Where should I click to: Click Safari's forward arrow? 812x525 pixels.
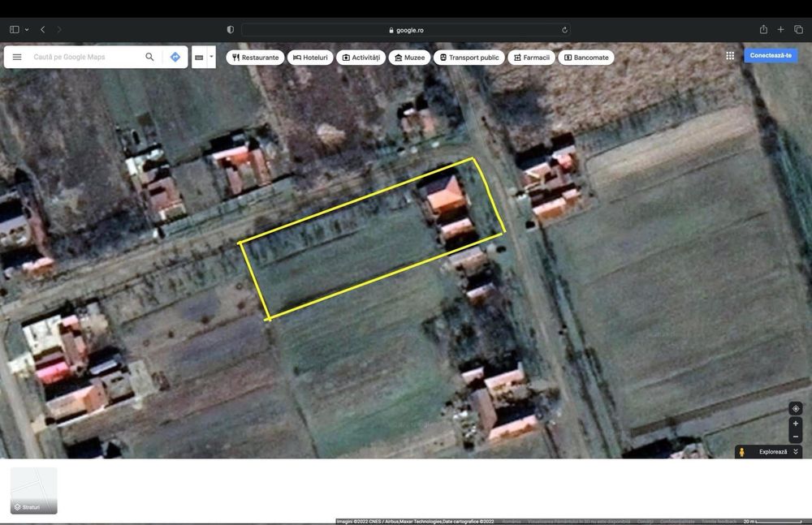pos(59,29)
